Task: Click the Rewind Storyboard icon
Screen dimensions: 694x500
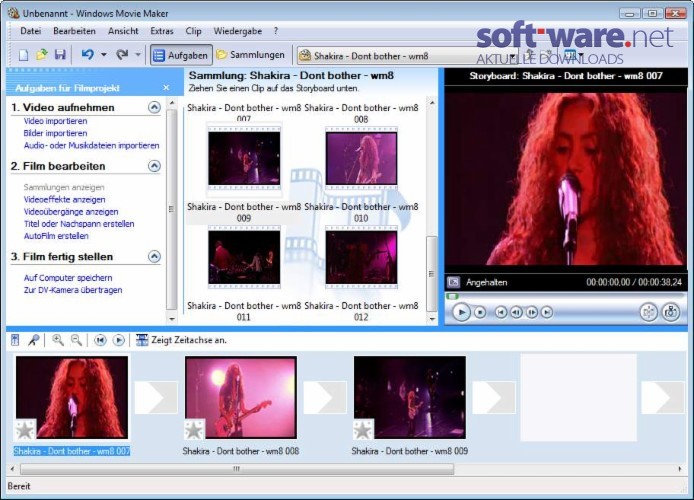Action: [x=100, y=340]
